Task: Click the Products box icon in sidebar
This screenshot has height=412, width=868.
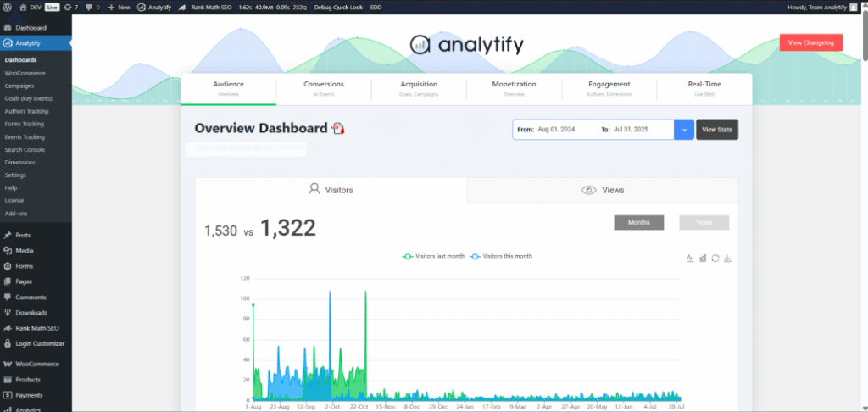Action: [x=8, y=380]
